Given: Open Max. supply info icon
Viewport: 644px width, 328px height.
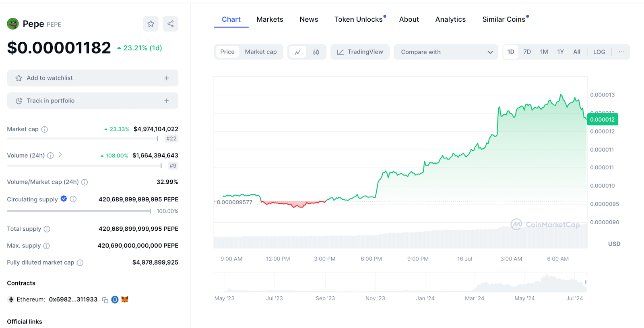Looking at the screenshot, I should click(46, 246).
